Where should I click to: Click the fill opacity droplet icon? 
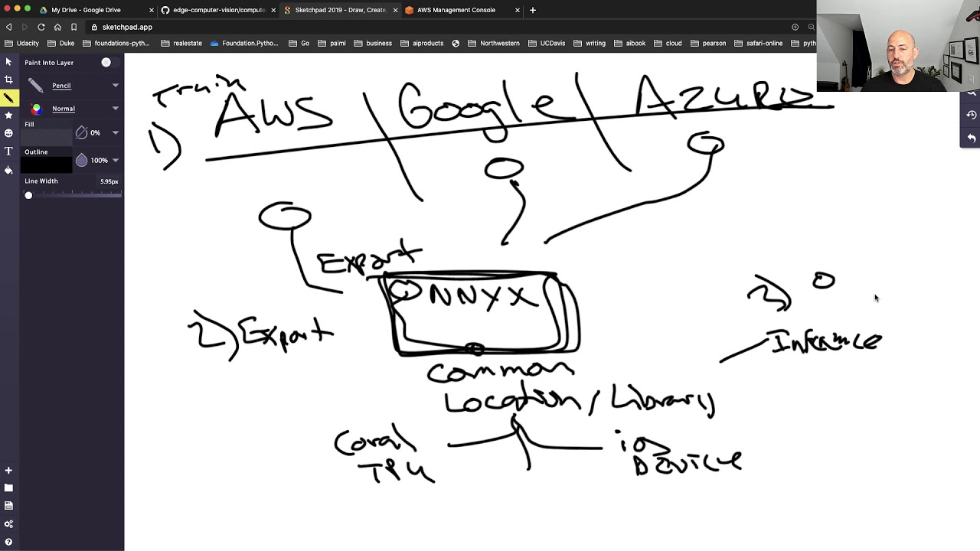[x=82, y=132]
